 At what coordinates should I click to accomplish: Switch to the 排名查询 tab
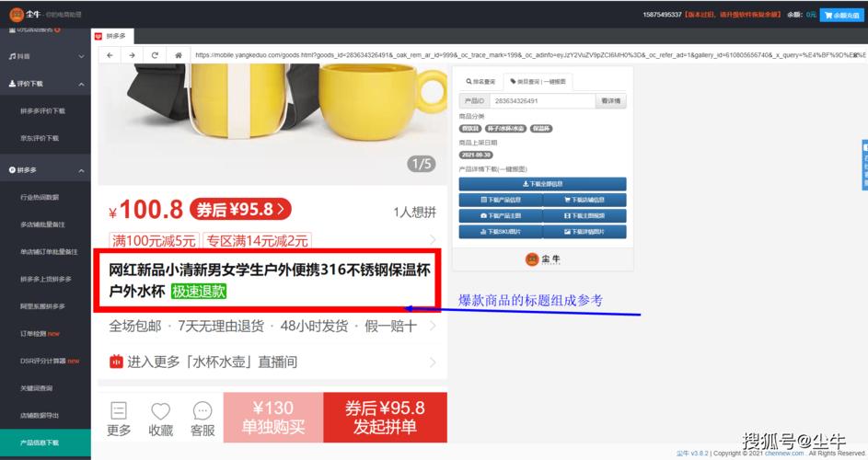480,82
